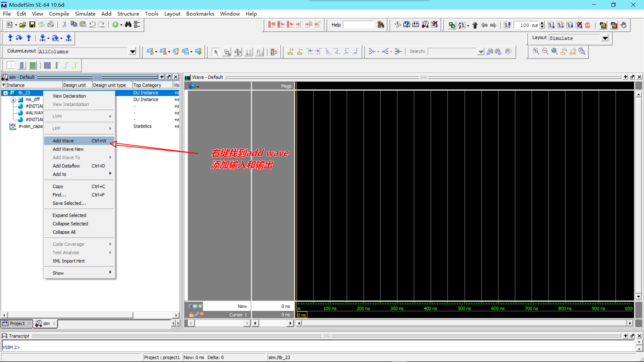Click the Zoom In icon in the Wave toolbar
Screen dimensions: 644x362
[x=536, y=51]
